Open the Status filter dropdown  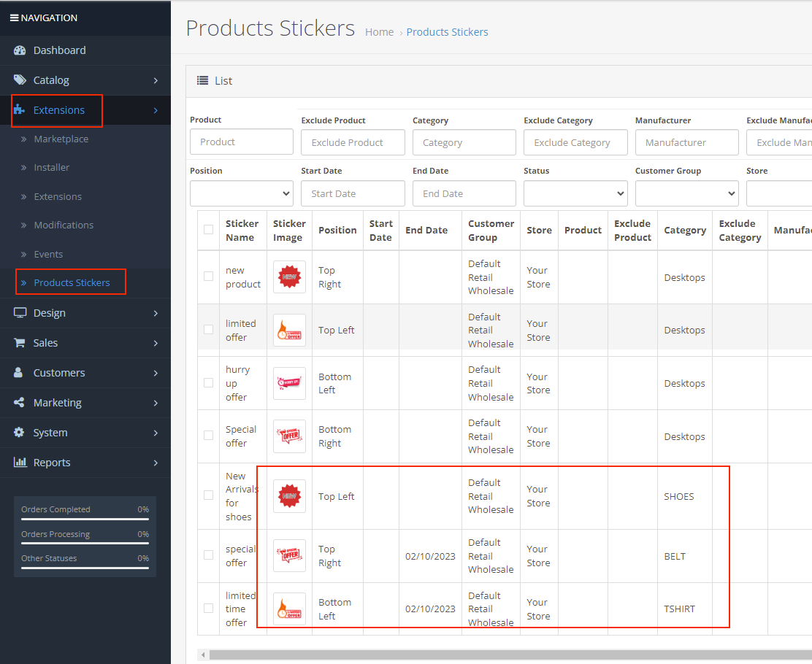click(575, 193)
